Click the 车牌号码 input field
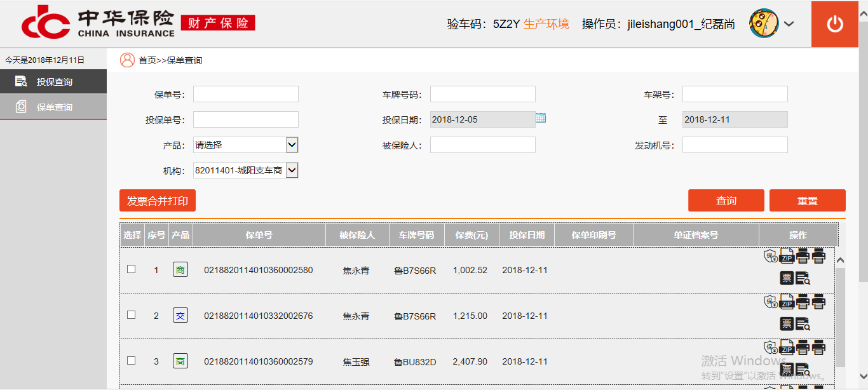868x390 pixels. [x=483, y=94]
